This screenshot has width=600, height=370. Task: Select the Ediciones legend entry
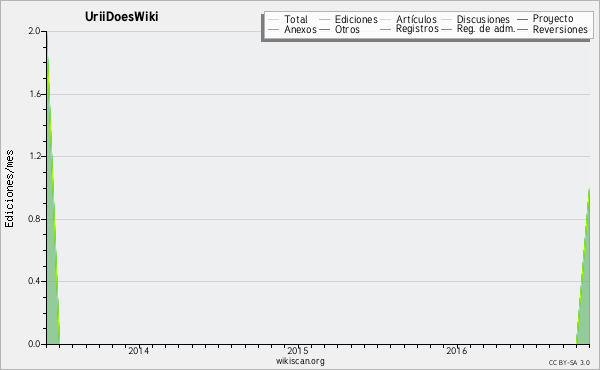[356, 19]
